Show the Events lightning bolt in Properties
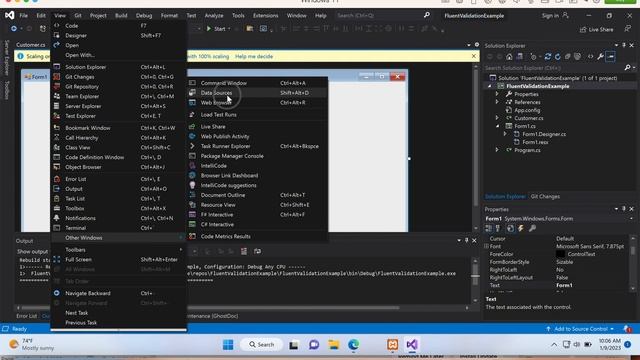The image size is (640, 360). (x=521, y=229)
